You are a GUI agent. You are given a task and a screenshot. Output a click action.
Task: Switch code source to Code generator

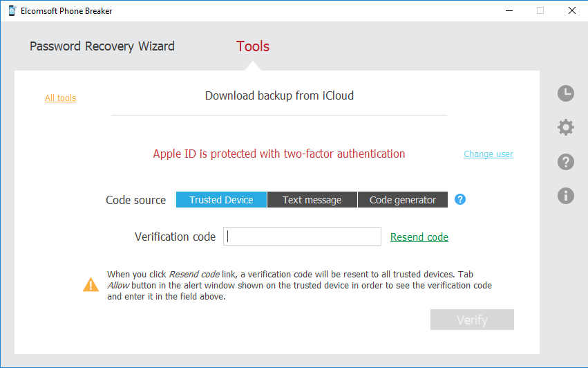pos(403,200)
